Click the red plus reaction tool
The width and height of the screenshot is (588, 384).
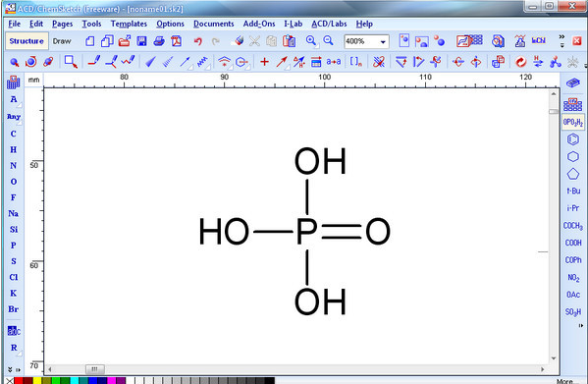click(x=264, y=62)
